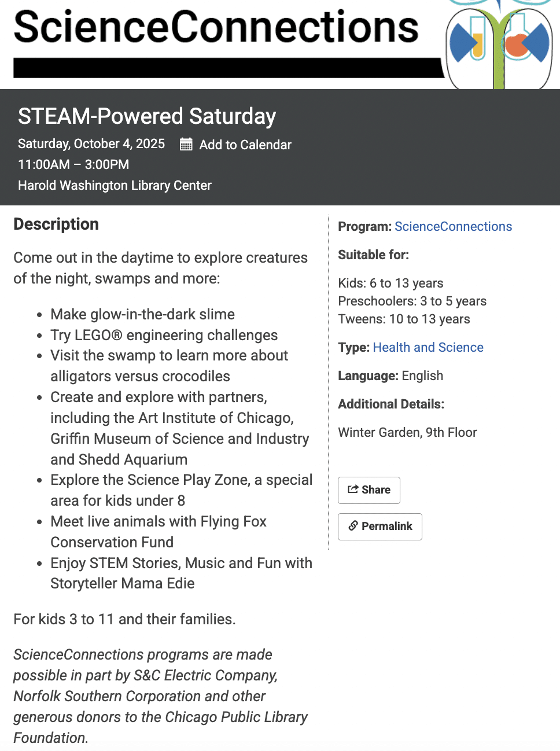
Task: Click the Language: English line
Action: tap(390, 375)
